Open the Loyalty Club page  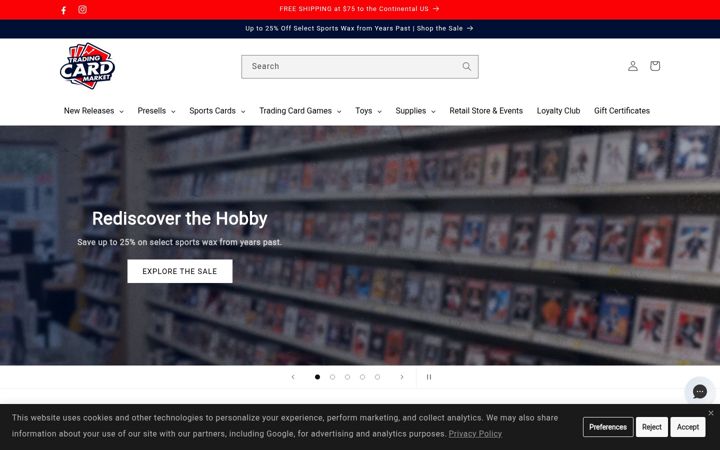(558, 111)
